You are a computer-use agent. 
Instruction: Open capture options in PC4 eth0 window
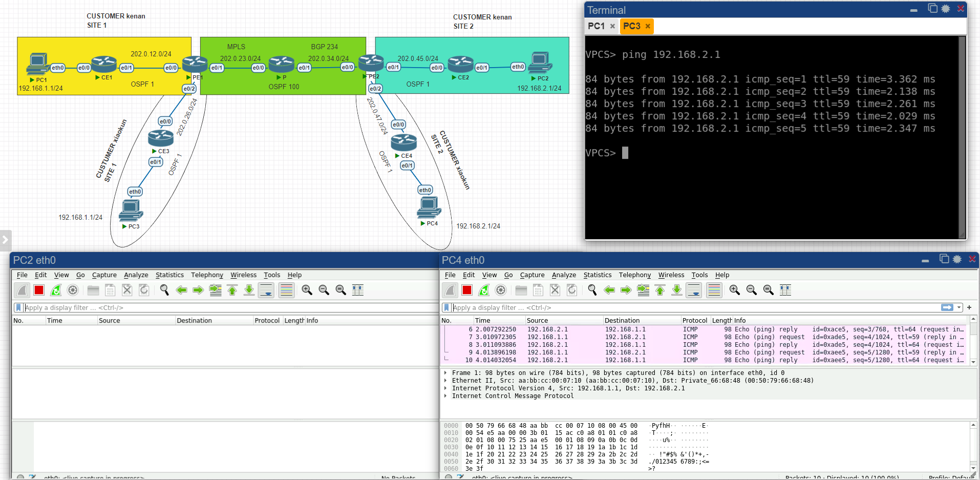coord(501,290)
